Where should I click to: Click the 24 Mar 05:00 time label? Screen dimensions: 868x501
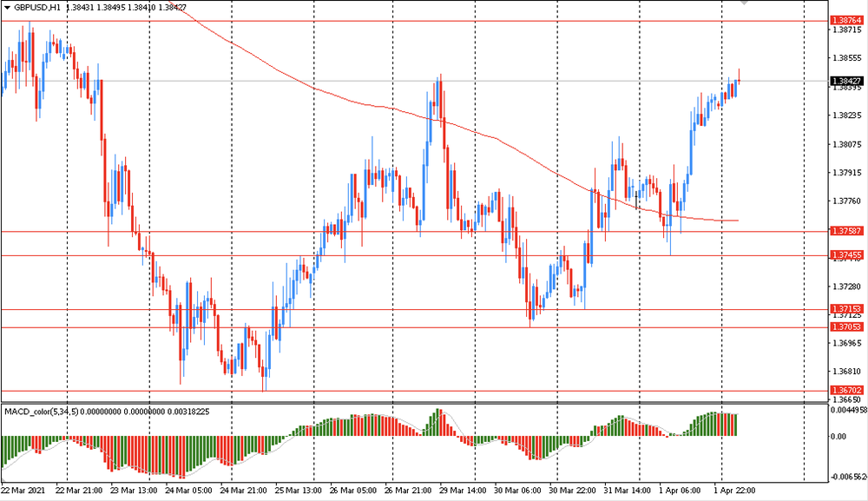coord(188,491)
